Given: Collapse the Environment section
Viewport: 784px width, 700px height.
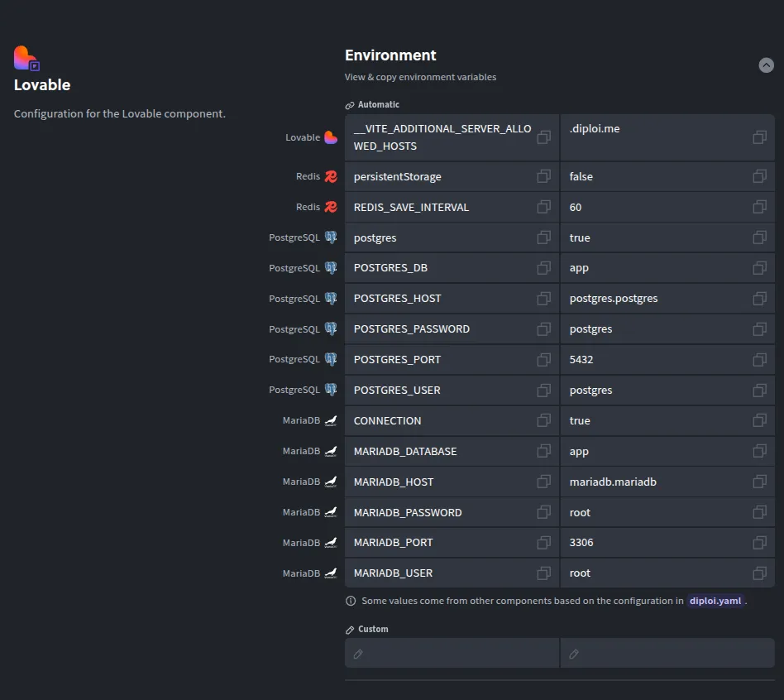Looking at the screenshot, I should tap(766, 65).
